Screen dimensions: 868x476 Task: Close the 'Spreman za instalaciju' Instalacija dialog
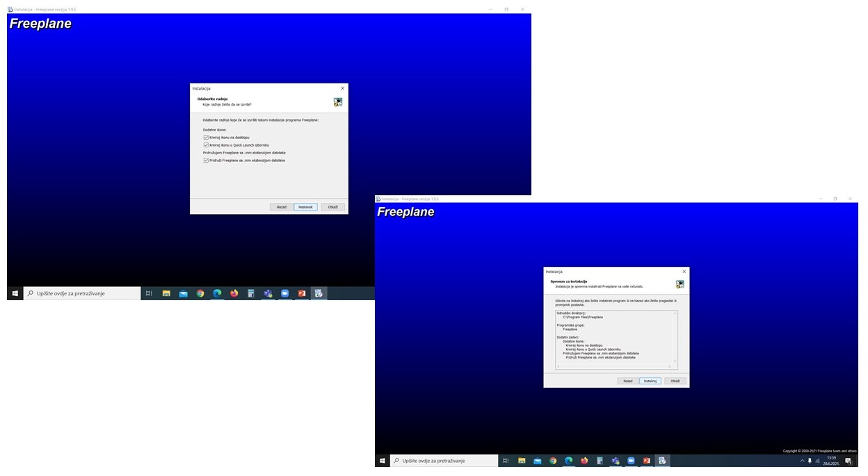pos(684,272)
